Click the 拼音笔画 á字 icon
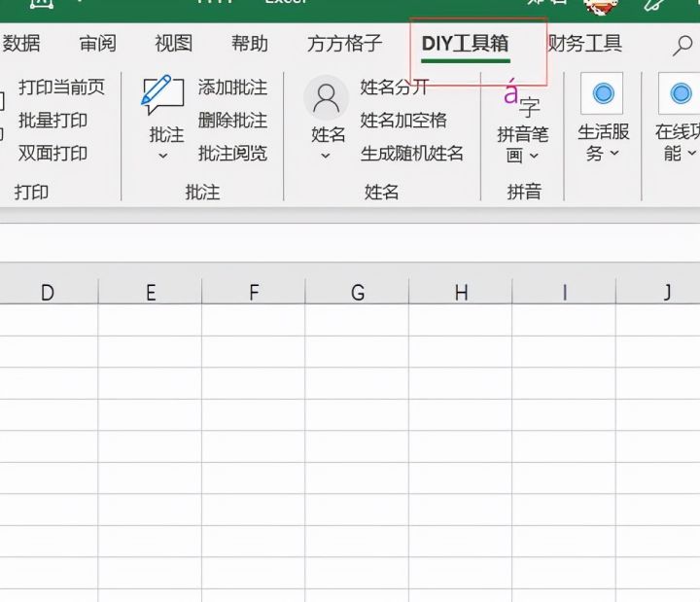This screenshot has width=700, height=602. coord(521,98)
